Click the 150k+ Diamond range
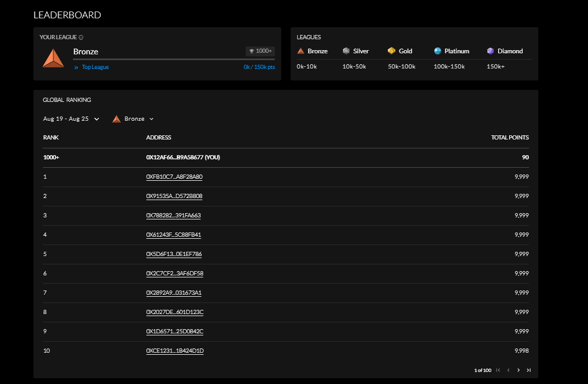Screen dimensions: 588x384 pos(496,66)
